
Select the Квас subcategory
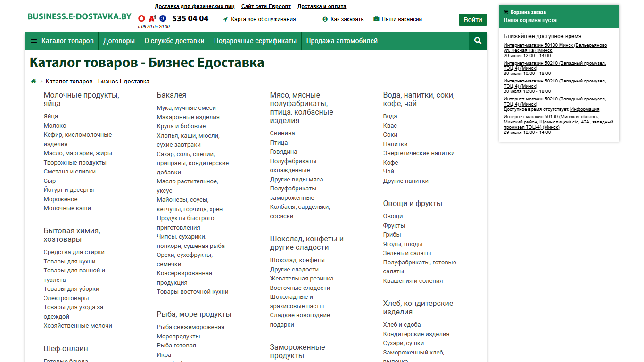click(x=390, y=126)
